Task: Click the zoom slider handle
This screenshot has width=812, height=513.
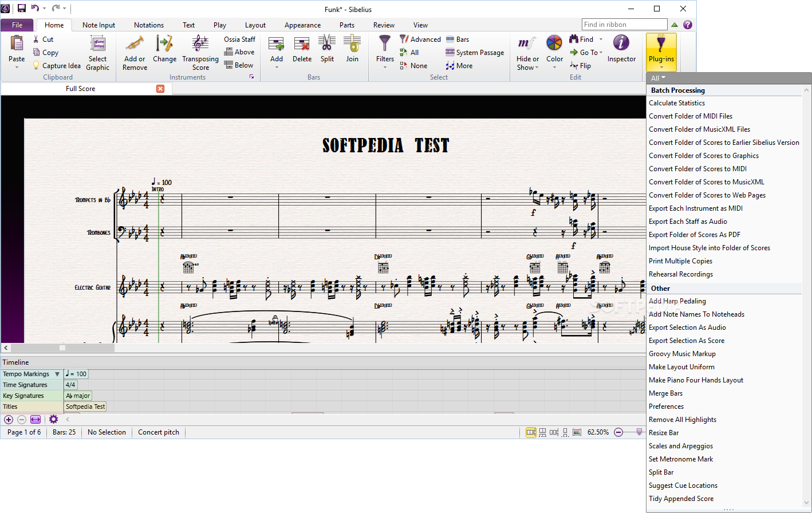Action: click(x=640, y=432)
